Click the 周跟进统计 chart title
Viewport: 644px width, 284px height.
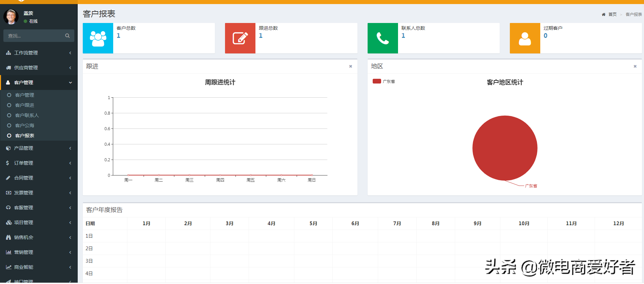pos(220,82)
